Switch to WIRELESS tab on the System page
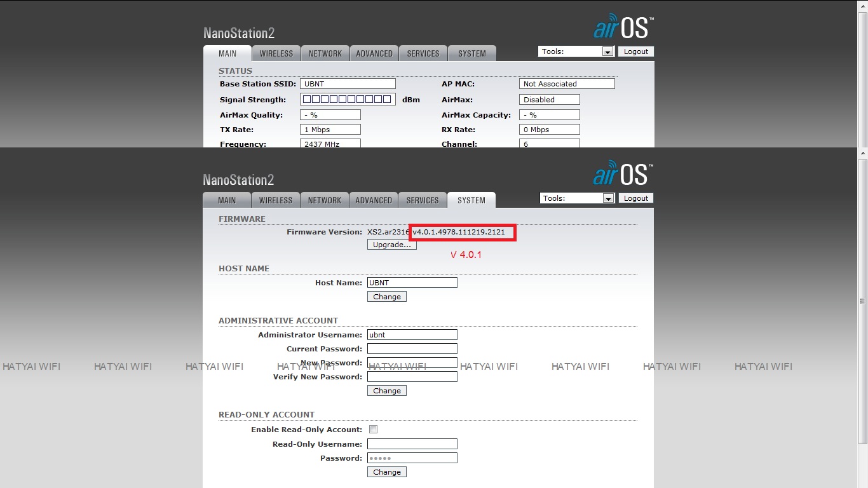 [276, 200]
